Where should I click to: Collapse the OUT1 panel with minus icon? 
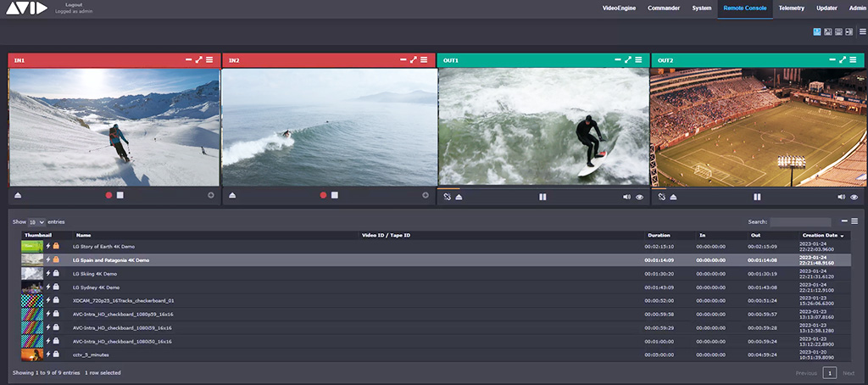point(618,60)
